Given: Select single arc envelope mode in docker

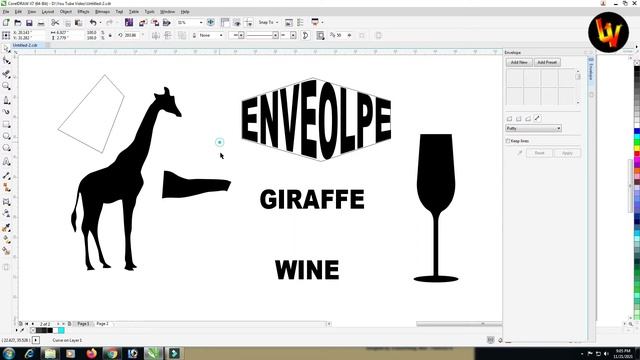Looking at the screenshot, I should [519, 118].
